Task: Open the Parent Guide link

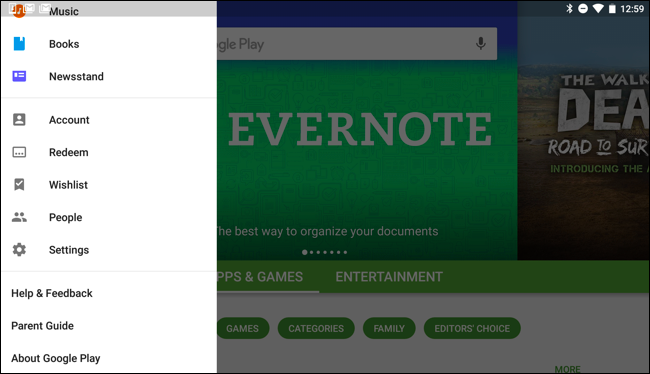Action: coord(42,325)
